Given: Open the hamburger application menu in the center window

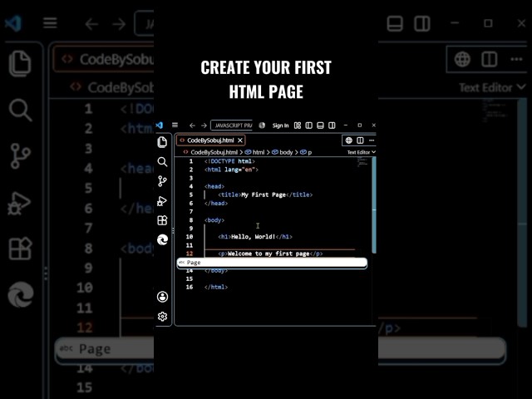Looking at the screenshot, I should [175, 126].
